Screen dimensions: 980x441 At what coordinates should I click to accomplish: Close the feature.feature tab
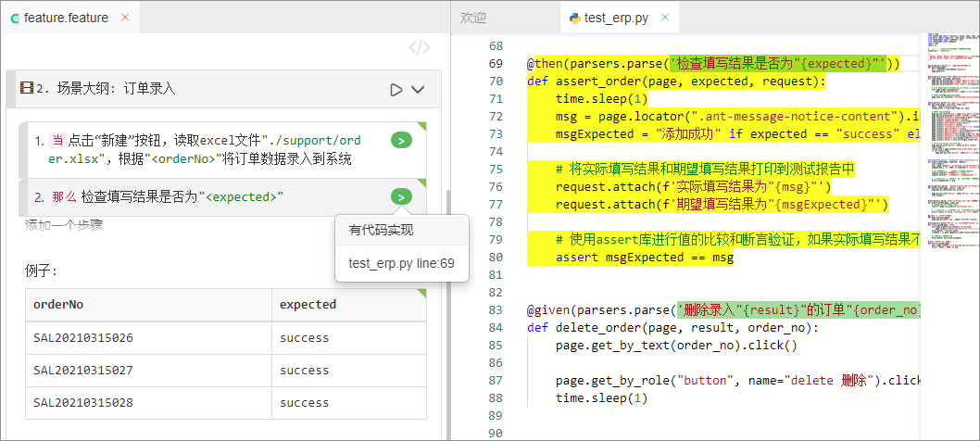point(125,18)
